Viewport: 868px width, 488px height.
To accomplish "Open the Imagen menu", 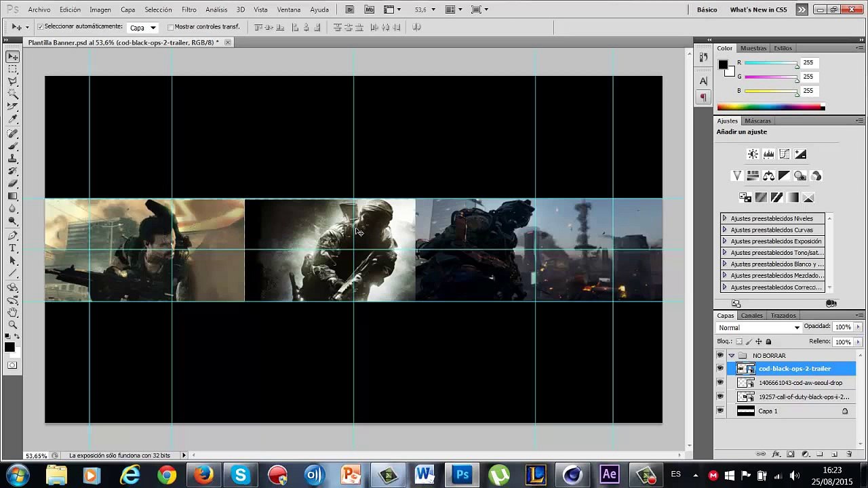I will point(100,9).
